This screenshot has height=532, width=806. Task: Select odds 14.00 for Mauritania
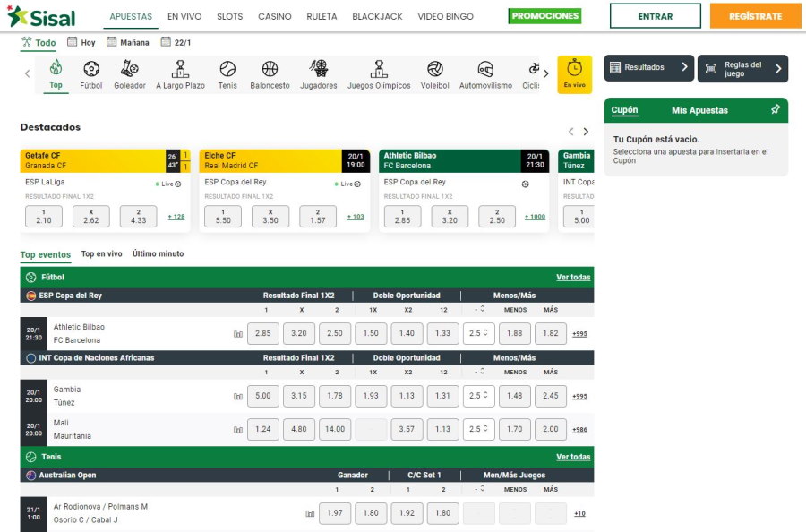335,429
